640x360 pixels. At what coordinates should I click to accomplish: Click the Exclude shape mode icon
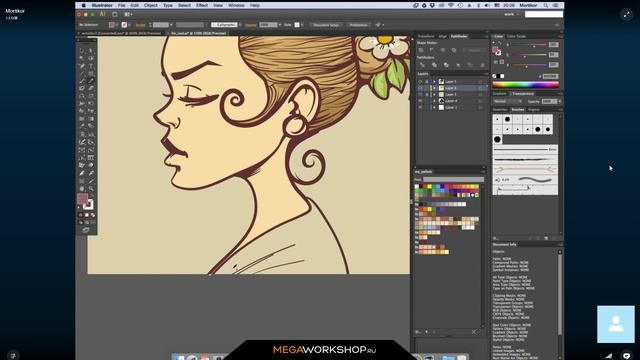point(454,50)
